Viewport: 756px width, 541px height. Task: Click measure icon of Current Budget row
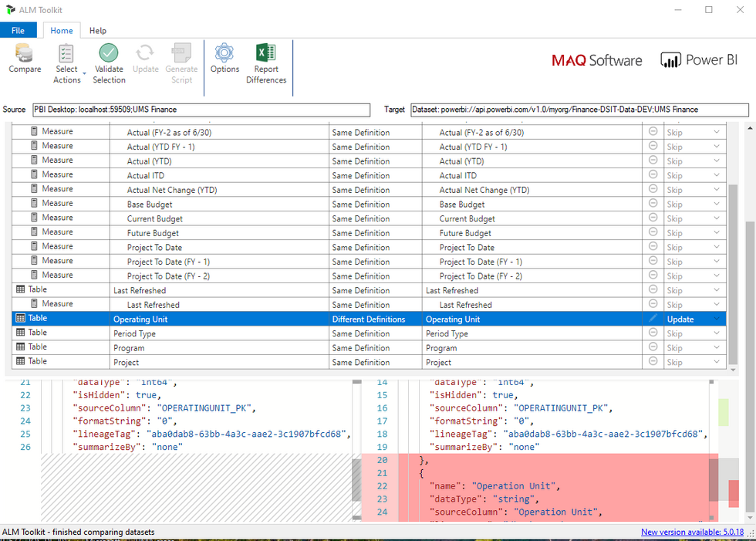click(34, 218)
